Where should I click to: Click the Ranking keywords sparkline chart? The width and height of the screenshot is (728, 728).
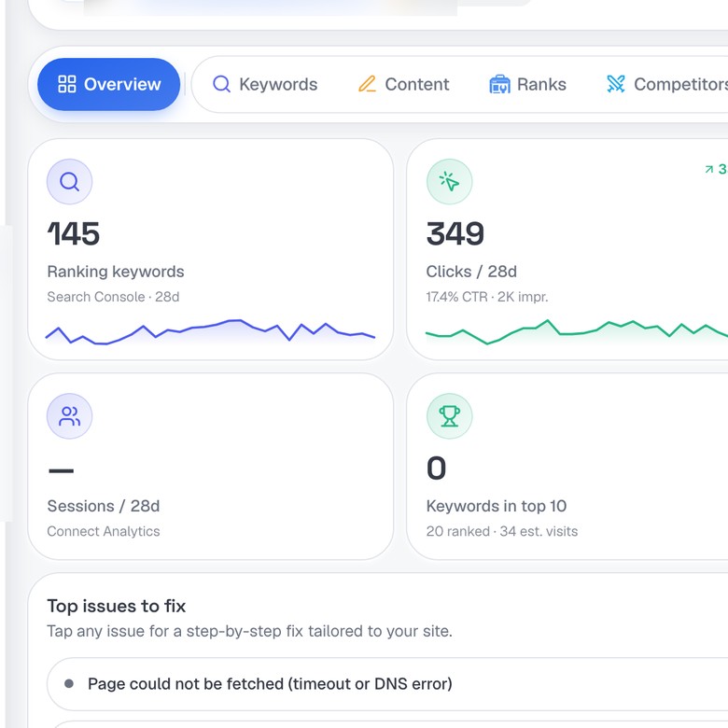[x=210, y=331]
